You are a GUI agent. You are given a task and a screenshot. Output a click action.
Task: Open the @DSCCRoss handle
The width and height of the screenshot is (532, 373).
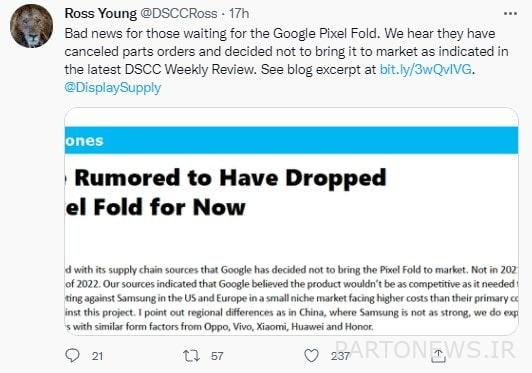point(178,14)
